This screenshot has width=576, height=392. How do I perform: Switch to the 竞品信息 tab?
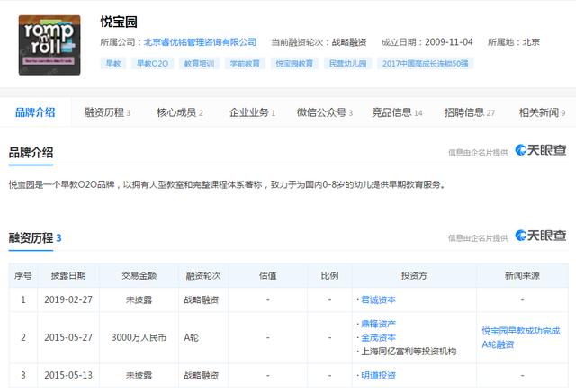click(397, 112)
